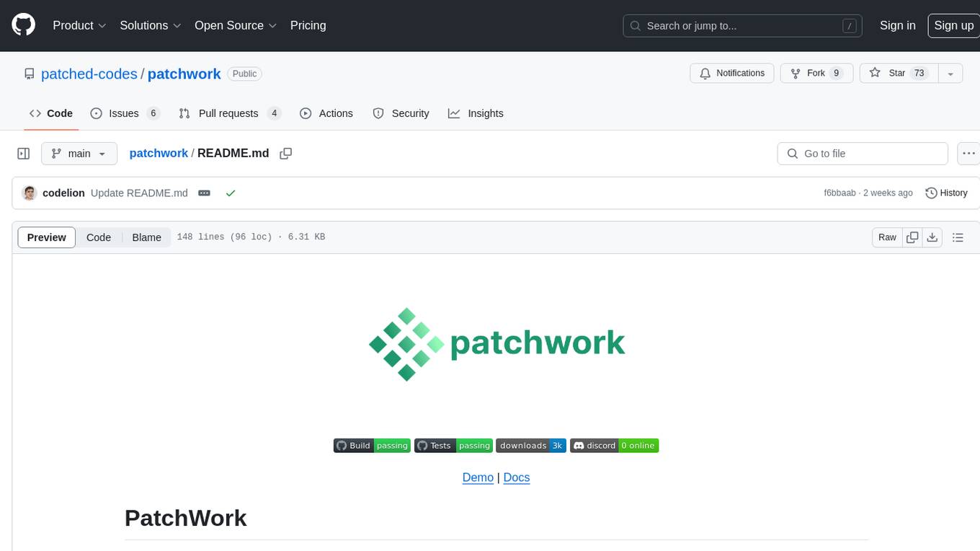980x551 pixels.
Task: Open the README outline icon
Action: click(x=958, y=237)
